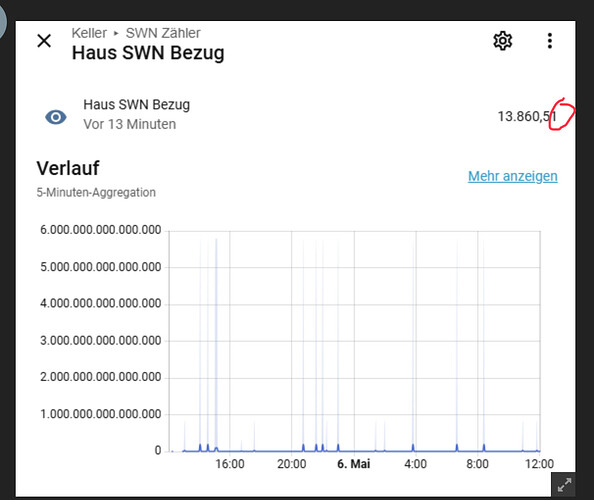Open the three-dot overflow menu

[550, 41]
